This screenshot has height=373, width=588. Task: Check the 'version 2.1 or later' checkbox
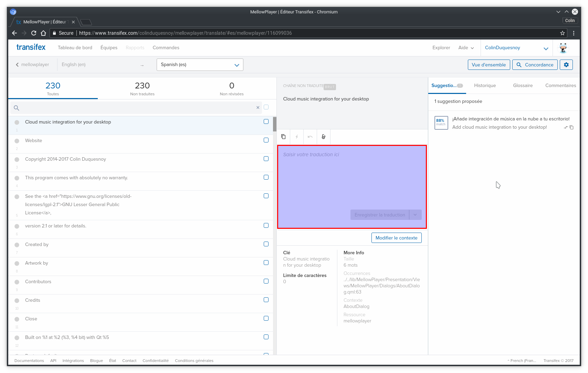point(266,225)
